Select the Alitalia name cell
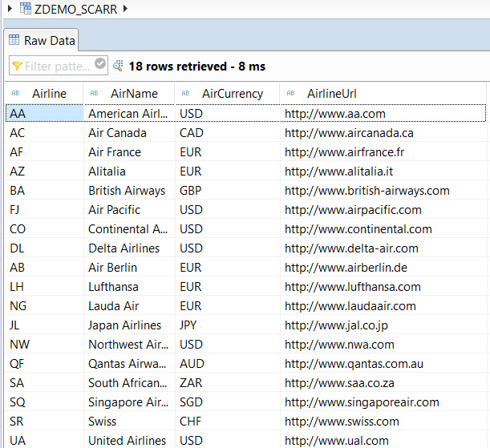Image resolution: width=490 pixels, height=448 pixels. [x=129, y=172]
